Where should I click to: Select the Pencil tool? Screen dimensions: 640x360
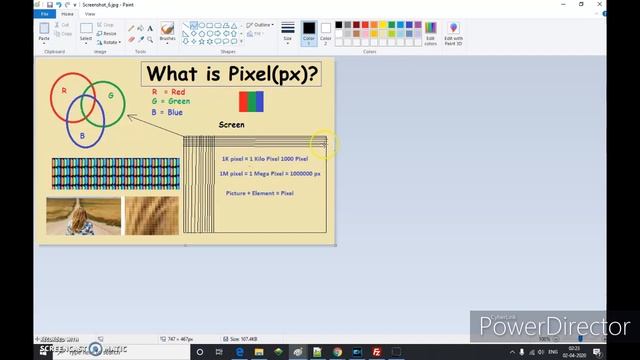click(x=131, y=29)
